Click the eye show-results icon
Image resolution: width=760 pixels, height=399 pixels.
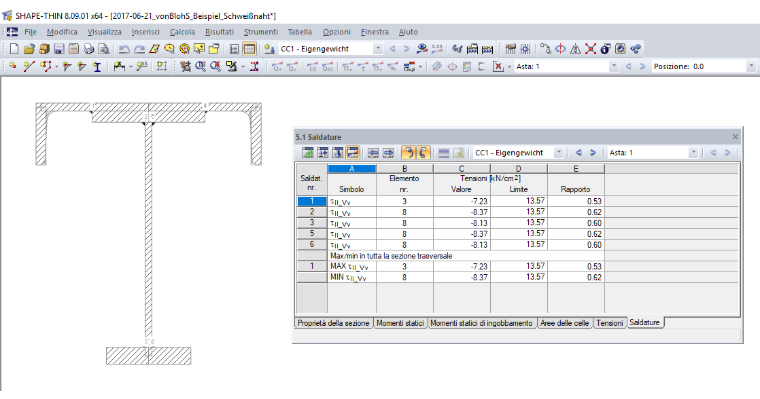(x=422, y=48)
